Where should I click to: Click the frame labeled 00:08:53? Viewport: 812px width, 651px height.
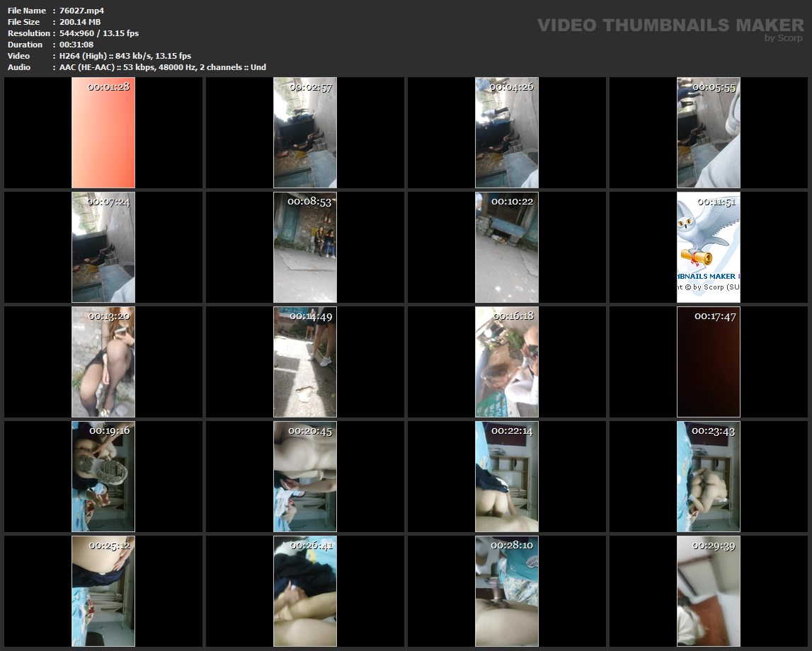click(x=305, y=247)
